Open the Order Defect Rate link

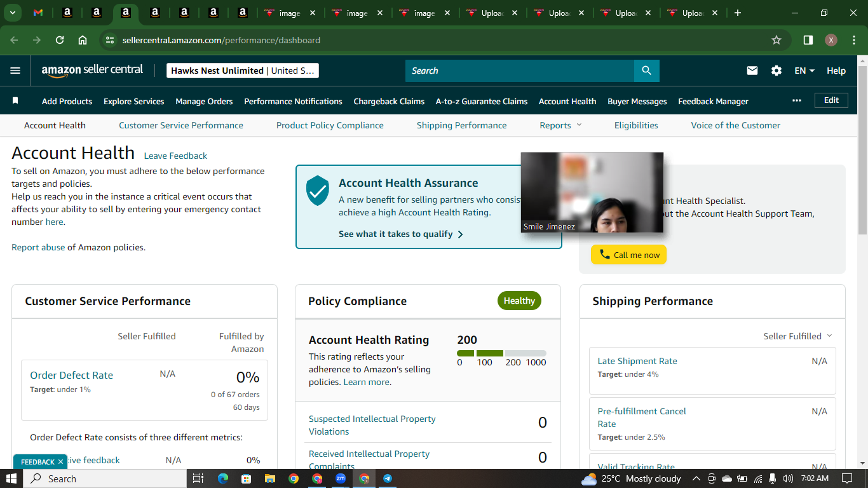point(71,375)
